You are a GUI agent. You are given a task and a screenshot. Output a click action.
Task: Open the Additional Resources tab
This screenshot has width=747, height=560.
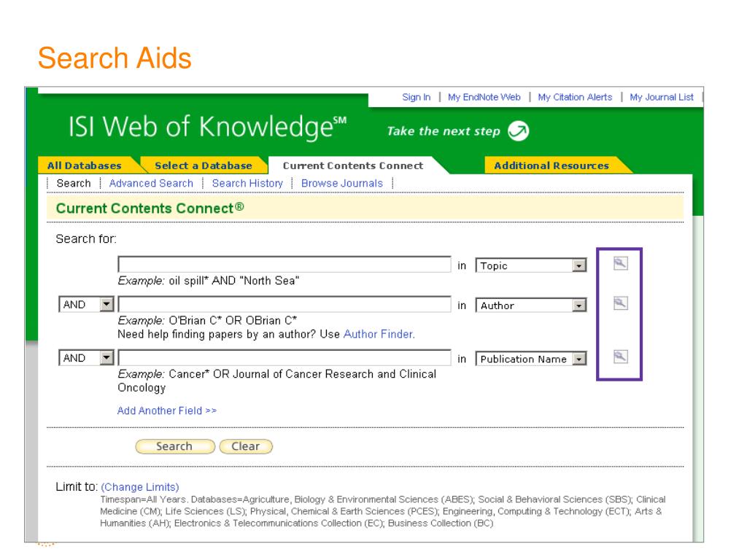click(x=551, y=166)
